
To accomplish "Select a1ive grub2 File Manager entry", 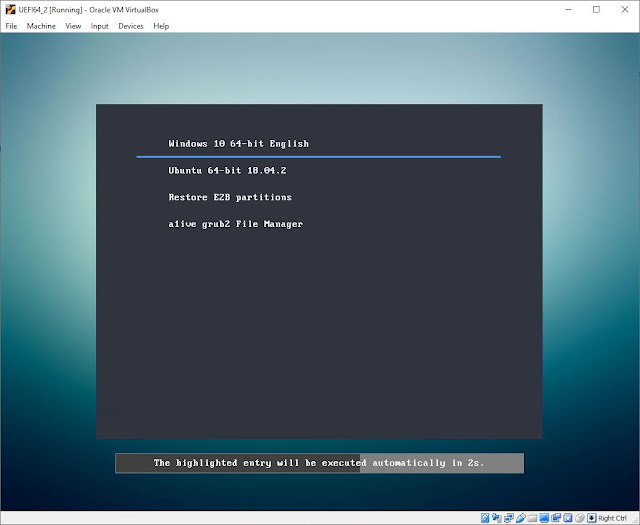I will click(236, 224).
